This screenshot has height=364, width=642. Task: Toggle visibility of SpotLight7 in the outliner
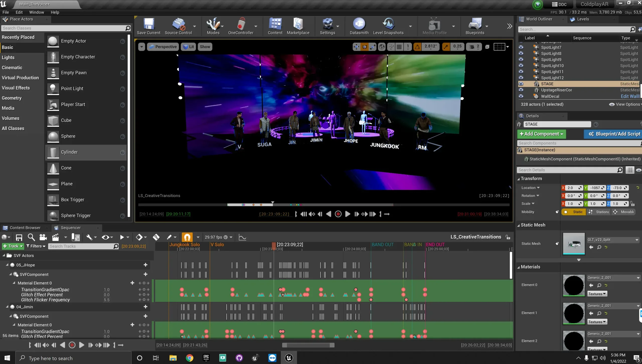521,47
